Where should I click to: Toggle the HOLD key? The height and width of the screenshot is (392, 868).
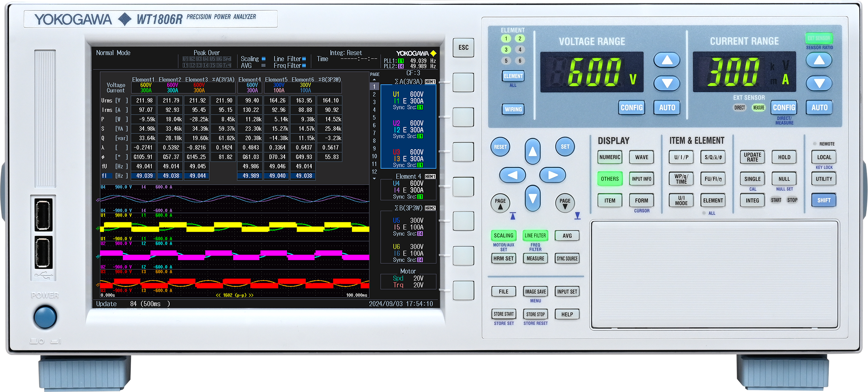(x=784, y=157)
